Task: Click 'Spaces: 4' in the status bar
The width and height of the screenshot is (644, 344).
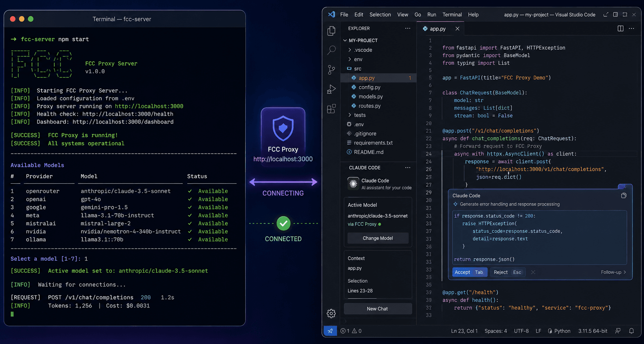Action: click(x=495, y=331)
